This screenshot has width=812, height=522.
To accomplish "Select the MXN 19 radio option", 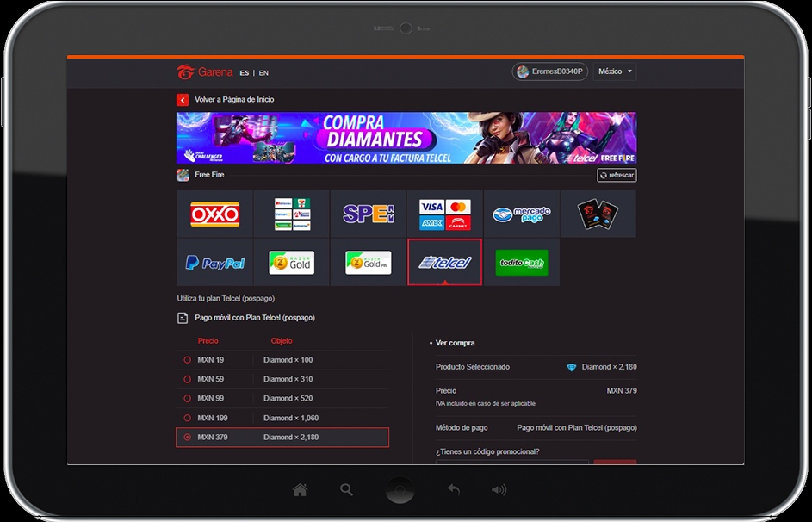I will click(x=188, y=360).
